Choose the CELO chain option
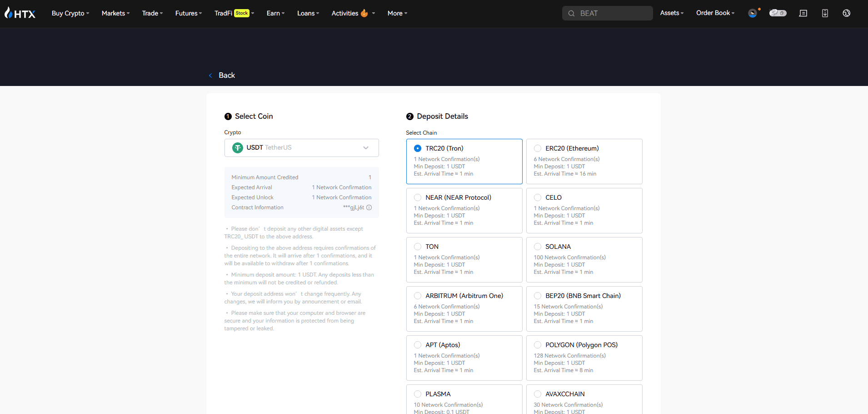This screenshot has height=414, width=868. [x=584, y=211]
